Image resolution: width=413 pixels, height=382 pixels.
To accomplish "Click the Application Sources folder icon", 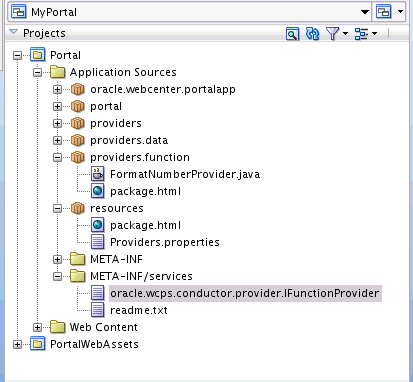I will click(58, 72).
